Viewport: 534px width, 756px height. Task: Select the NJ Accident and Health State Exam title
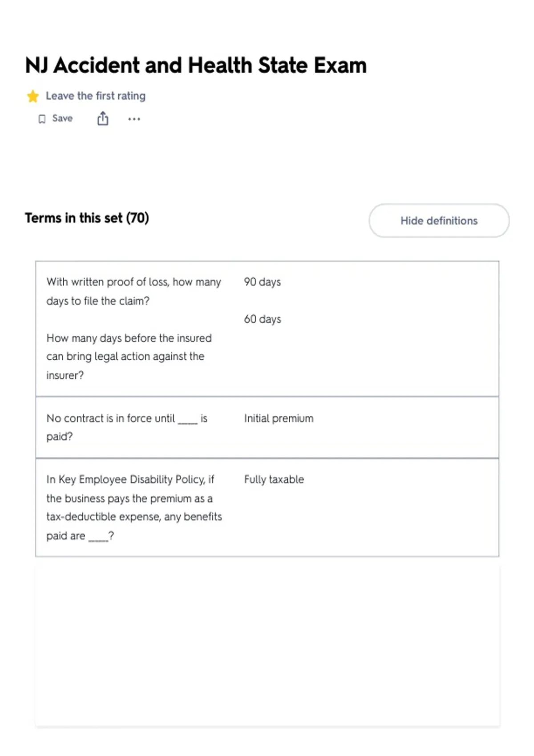click(196, 65)
